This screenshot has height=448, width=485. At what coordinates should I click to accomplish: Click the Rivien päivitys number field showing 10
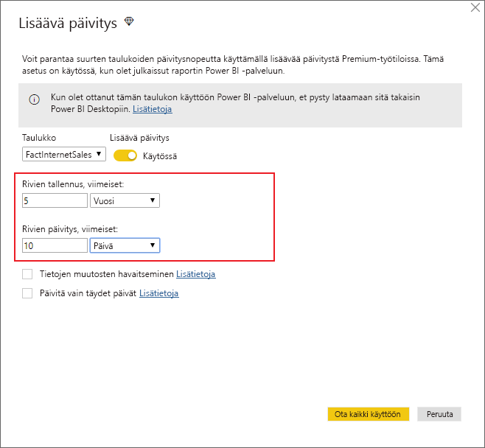(x=55, y=245)
